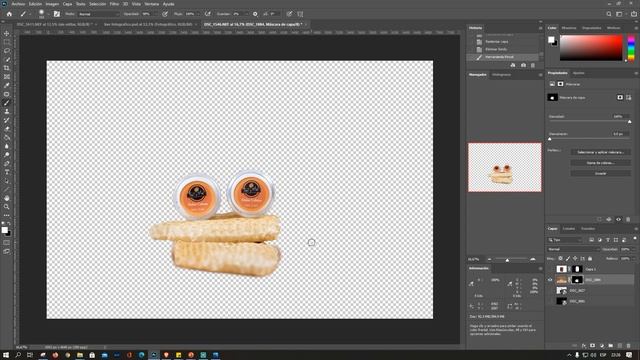Open Windows taskbar search

pyautogui.click(x=18, y=355)
